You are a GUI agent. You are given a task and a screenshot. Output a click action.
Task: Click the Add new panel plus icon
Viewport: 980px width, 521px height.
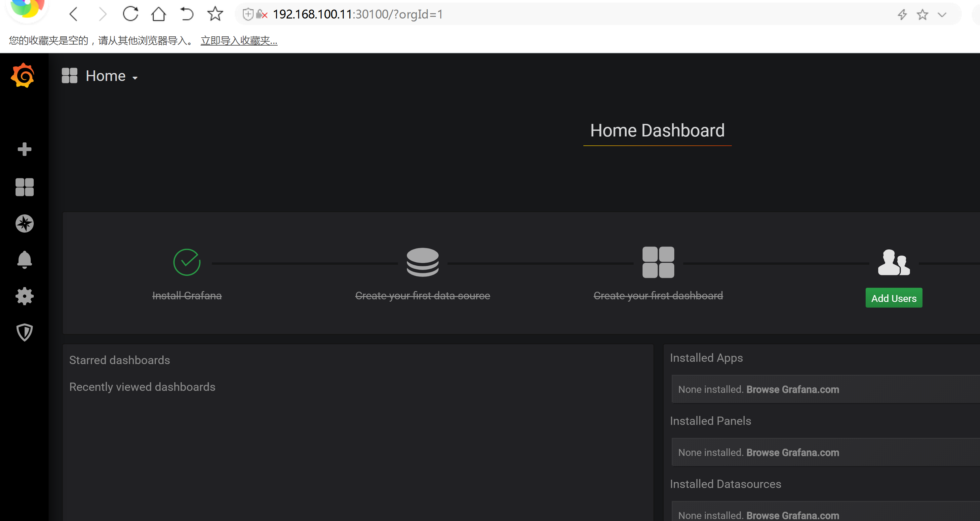(x=24, y=149)
